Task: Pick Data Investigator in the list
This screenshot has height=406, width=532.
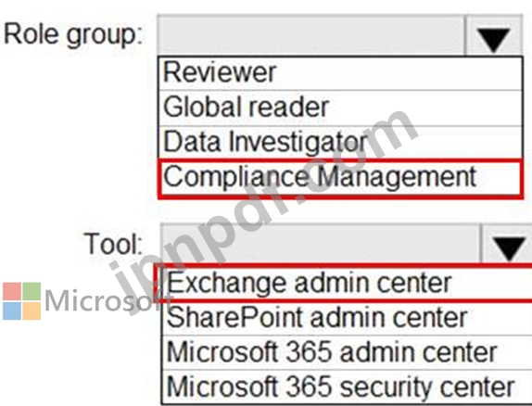Action: click(x=340, y=142)
